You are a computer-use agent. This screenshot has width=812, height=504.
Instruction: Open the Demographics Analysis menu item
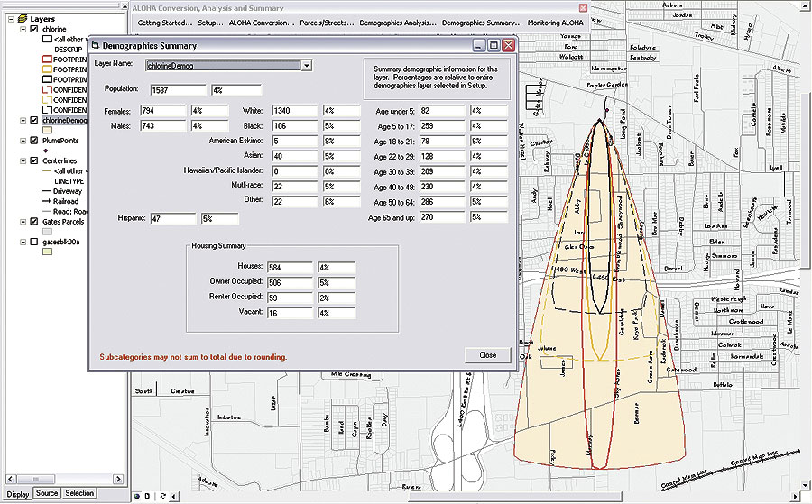(399, 22)
